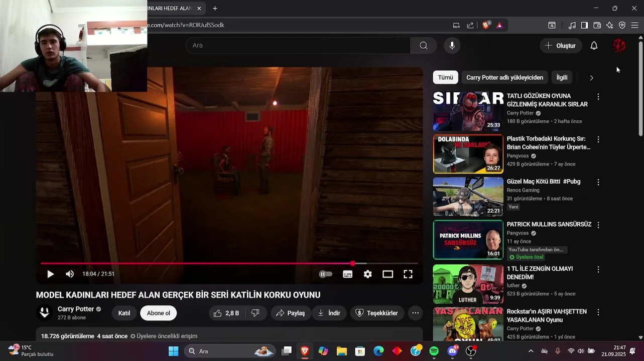Viewport: 644px width, 361px height.
Task: Open Brave Rewards triangle icon
Action: click(499, 25)
